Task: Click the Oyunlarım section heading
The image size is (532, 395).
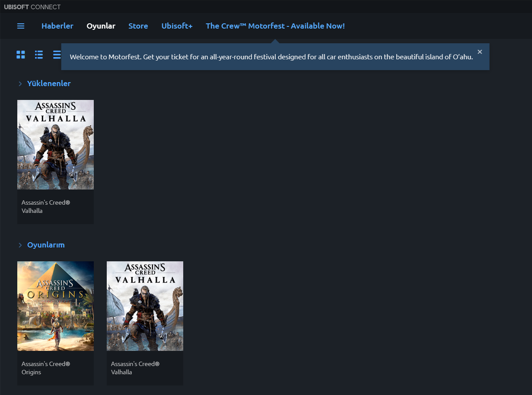Action: 46,245
